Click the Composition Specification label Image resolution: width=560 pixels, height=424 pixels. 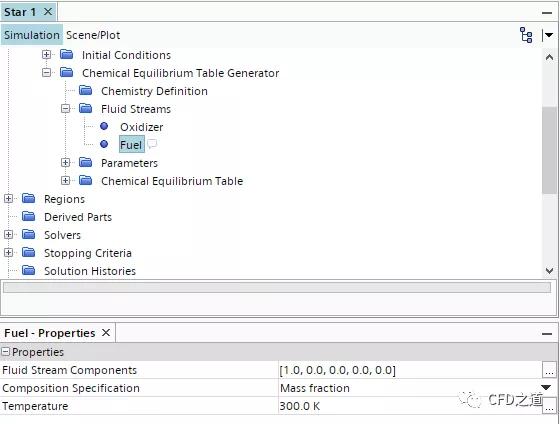click(71, 388)
